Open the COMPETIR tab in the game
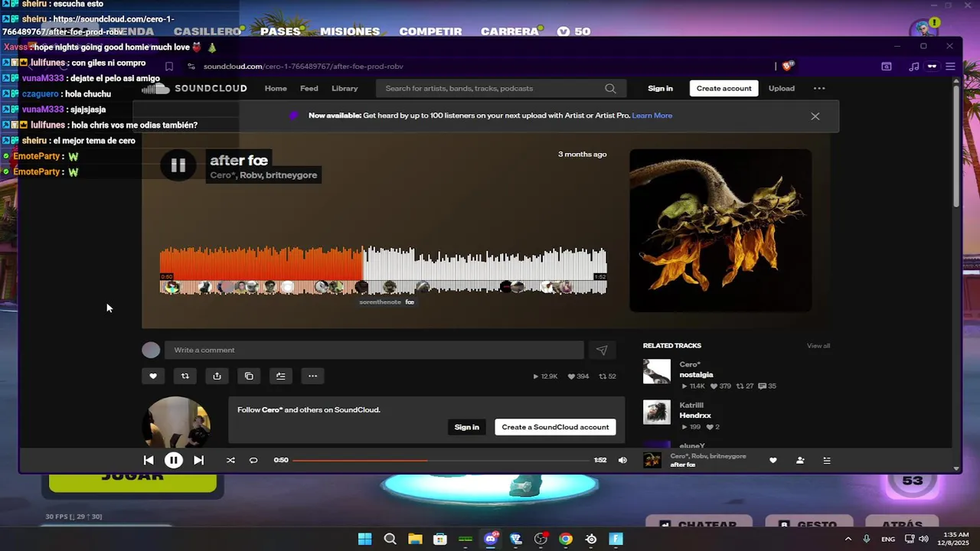980x551 pixels. click(x=430, y=31)
